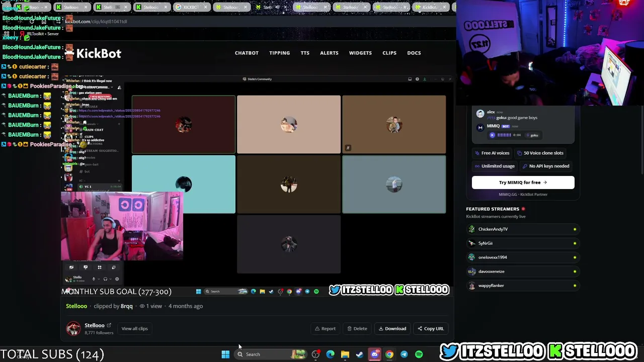This screenshot has width=644, height=362.
Task: Close the Google KICKBOT browser tab
Action: 206,7
